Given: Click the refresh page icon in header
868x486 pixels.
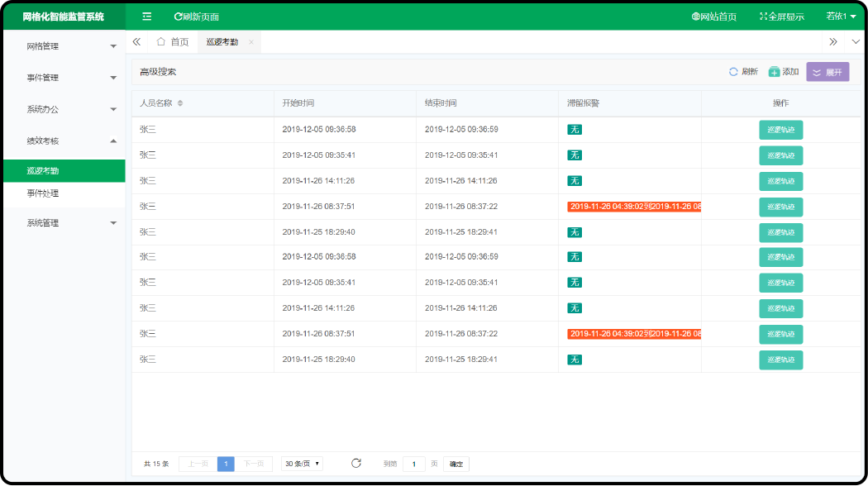Looking at the screenshot, I should tap(179, 17).
